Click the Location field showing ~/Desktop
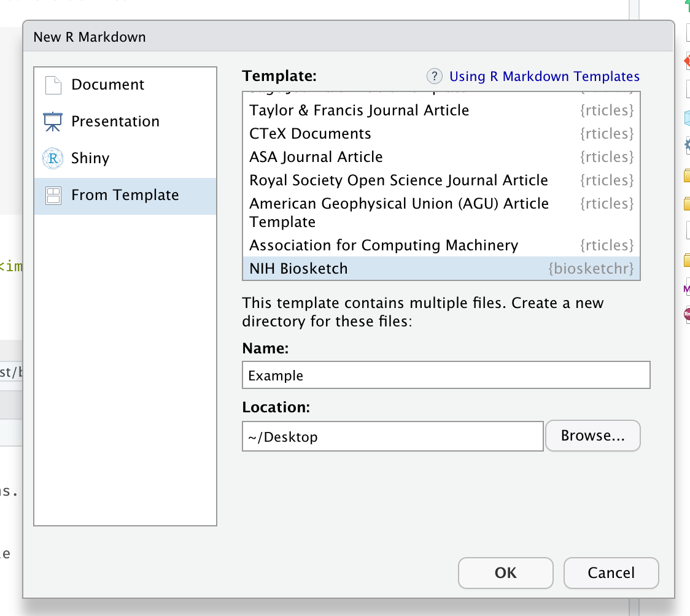The width and height of the screenshot is (690, 616). tap(393, 437)
